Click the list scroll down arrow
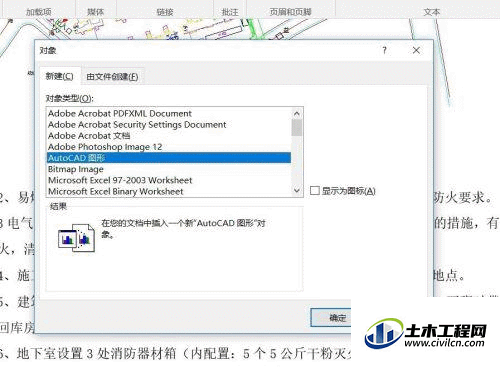This screenshot has height=371, width=500. point(297,191)
